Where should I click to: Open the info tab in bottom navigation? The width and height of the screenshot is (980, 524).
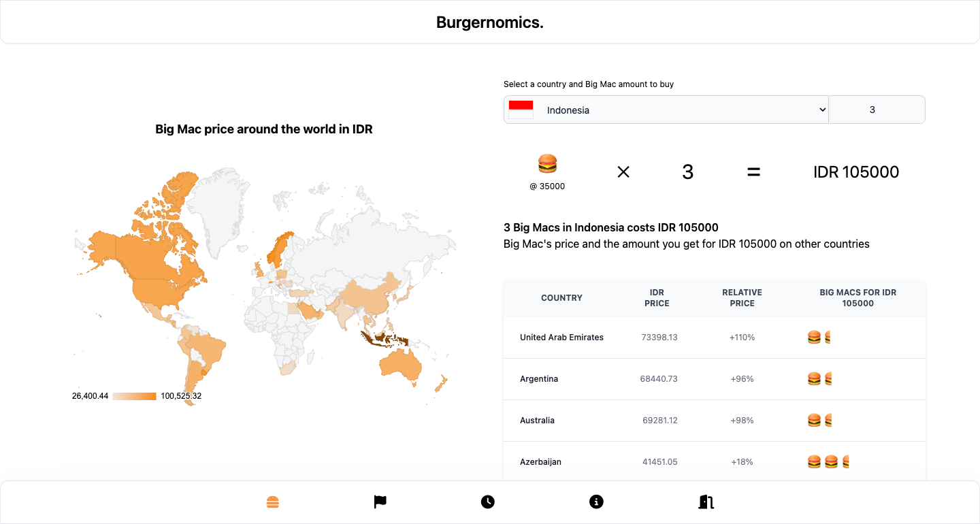pos(596,502)
